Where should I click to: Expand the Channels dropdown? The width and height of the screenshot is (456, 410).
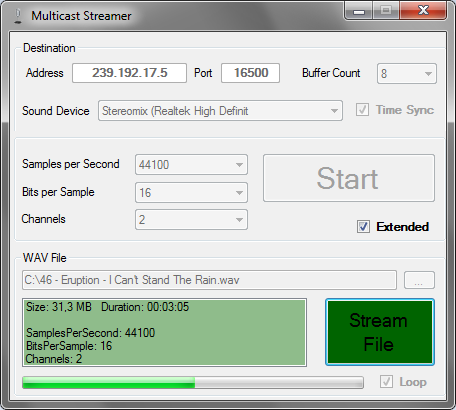click(191, 219)
